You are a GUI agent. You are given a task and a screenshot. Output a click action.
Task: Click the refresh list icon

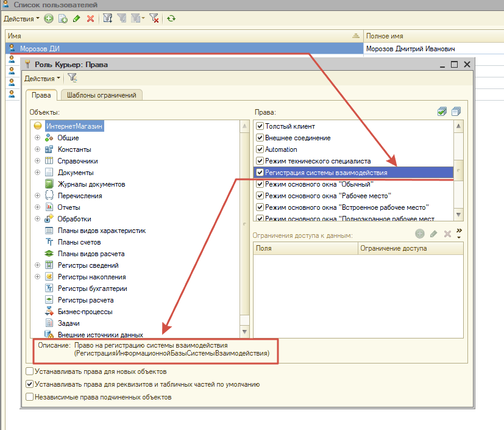point(171,19)
